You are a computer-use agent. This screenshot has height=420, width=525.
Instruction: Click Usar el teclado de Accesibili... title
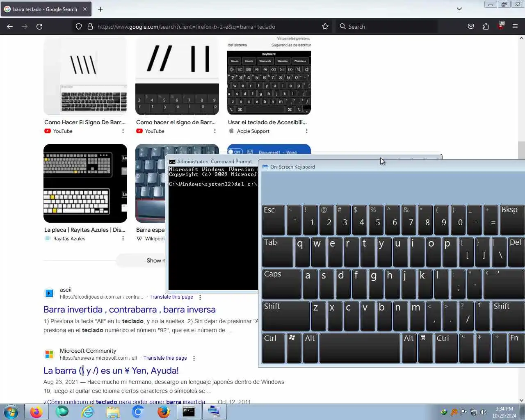(267, 122)
